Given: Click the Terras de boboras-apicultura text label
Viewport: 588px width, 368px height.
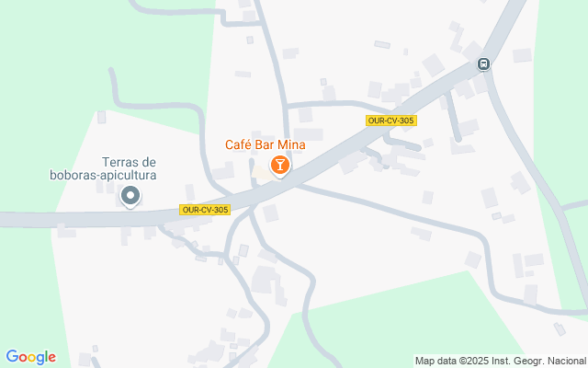Looking at the screenshot, I should click(x=104, y=168).
